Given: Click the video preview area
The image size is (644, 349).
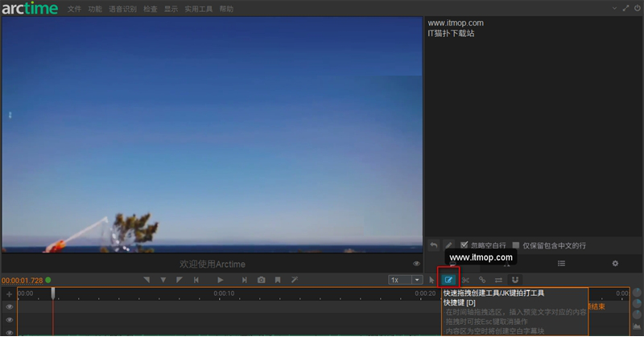Looking at the screenshot, I should tap(212, 134).
